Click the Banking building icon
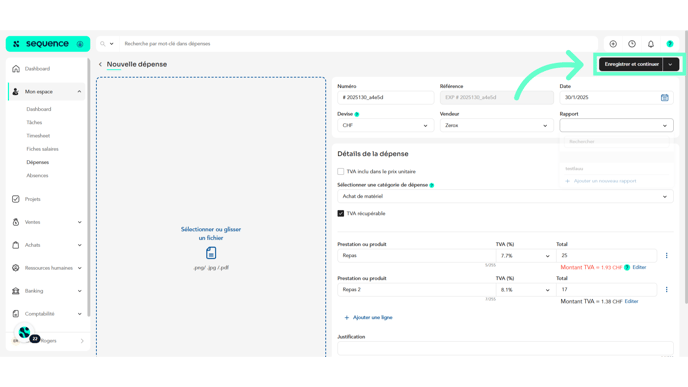Viewport: 688px width, 387px height. point(16,291)
